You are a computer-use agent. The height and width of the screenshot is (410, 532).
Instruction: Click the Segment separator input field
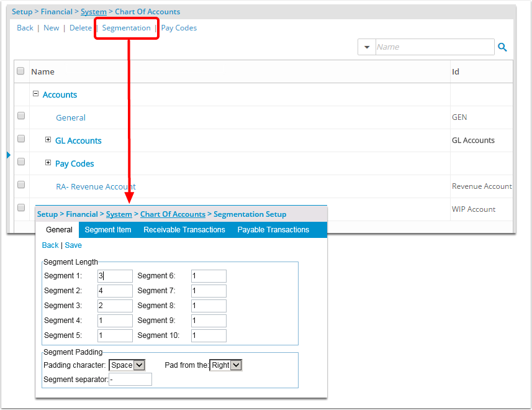point(130,380)
